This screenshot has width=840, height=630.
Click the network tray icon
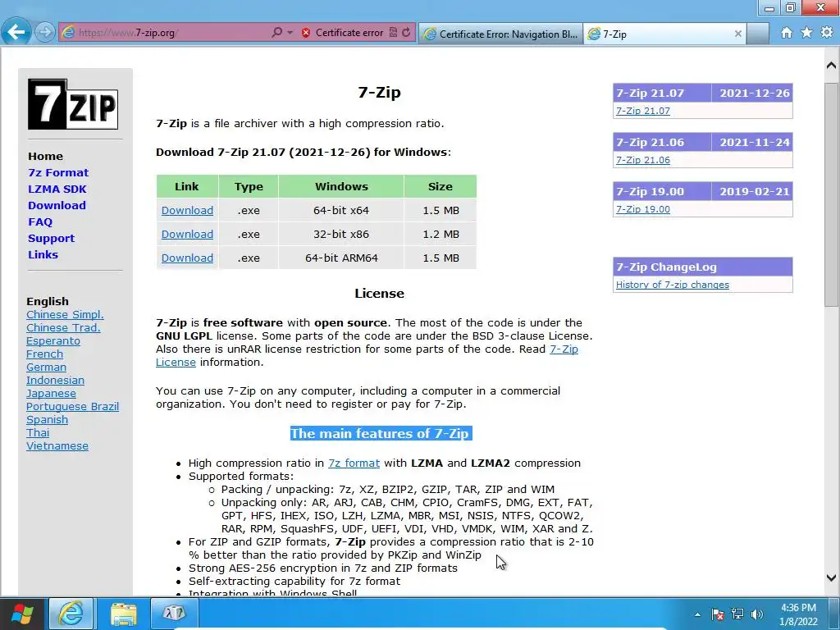[737, 614]
